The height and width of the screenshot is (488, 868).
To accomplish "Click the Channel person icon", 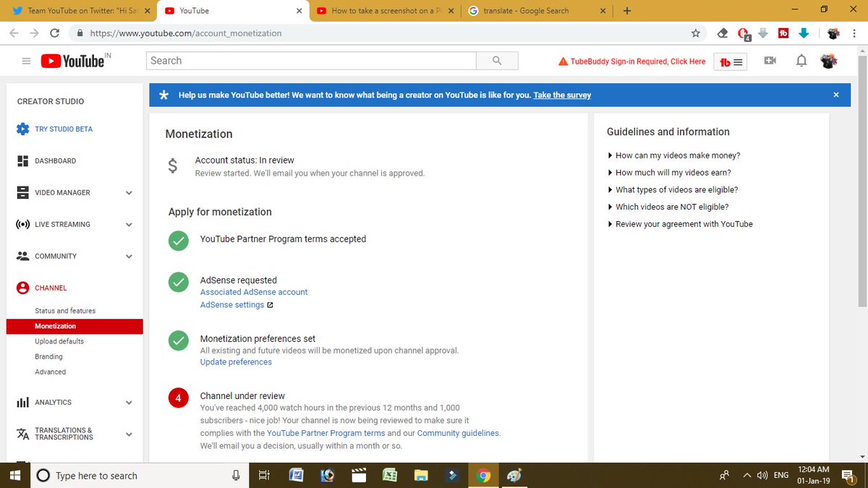I will [22, 288].
